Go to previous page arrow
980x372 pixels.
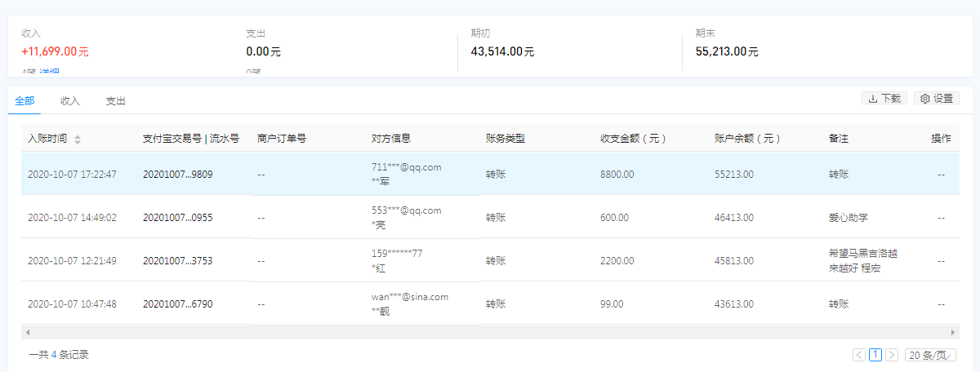coord(858,355)
